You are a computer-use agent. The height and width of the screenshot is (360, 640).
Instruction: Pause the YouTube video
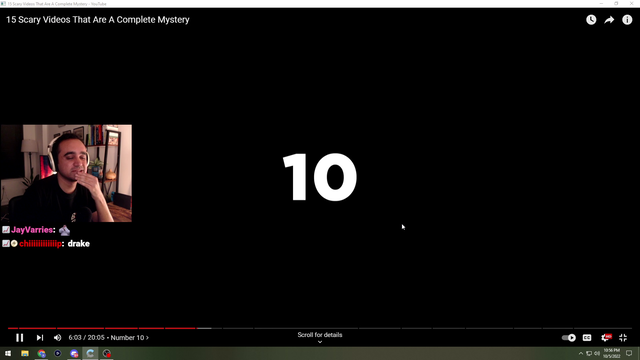(20, 338)
